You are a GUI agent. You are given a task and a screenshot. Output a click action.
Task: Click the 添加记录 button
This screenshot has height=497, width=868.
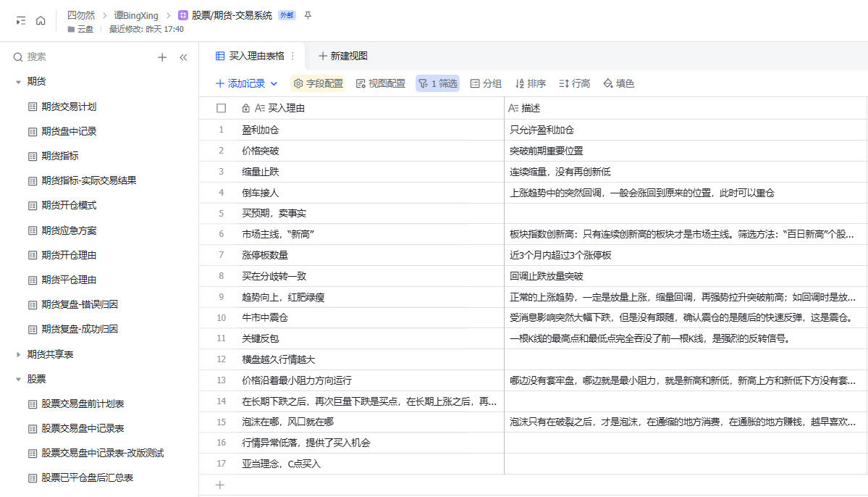coord(240,83)
